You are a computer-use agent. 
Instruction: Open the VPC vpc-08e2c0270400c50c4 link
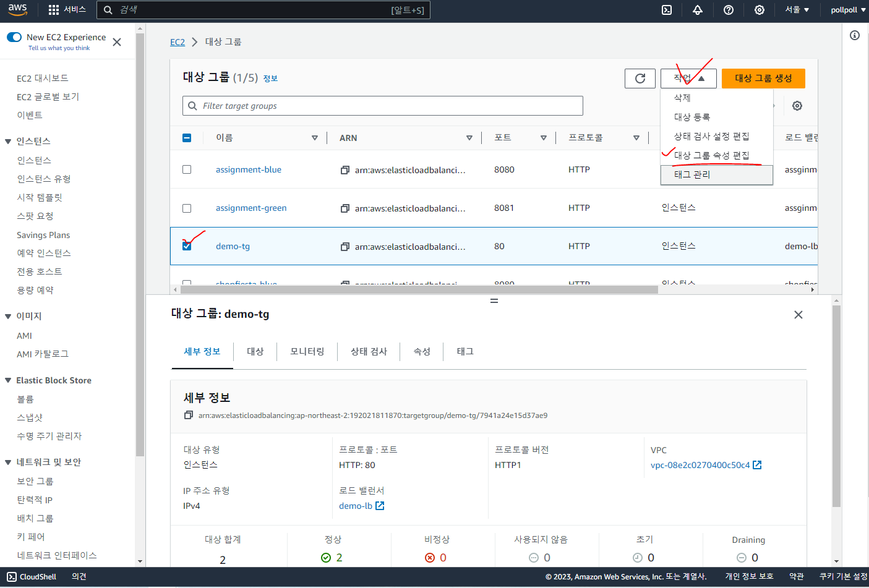point(706,465)
